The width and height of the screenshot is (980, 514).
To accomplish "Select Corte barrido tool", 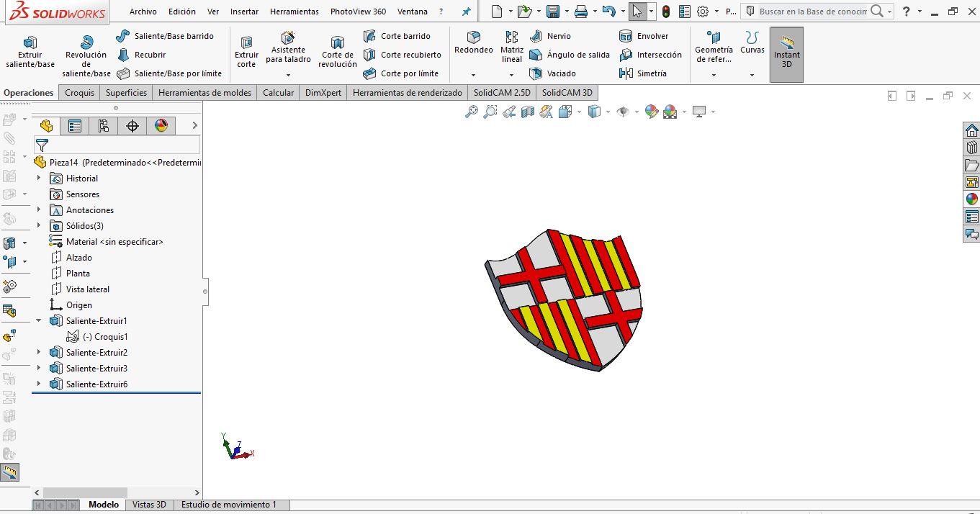I will point(397,36).
